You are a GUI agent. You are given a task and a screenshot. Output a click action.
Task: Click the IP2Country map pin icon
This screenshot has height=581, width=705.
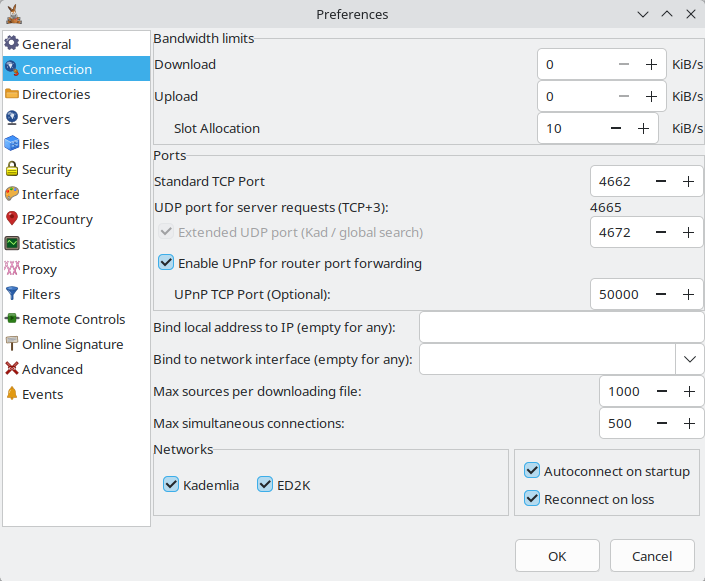click(12, 219)
